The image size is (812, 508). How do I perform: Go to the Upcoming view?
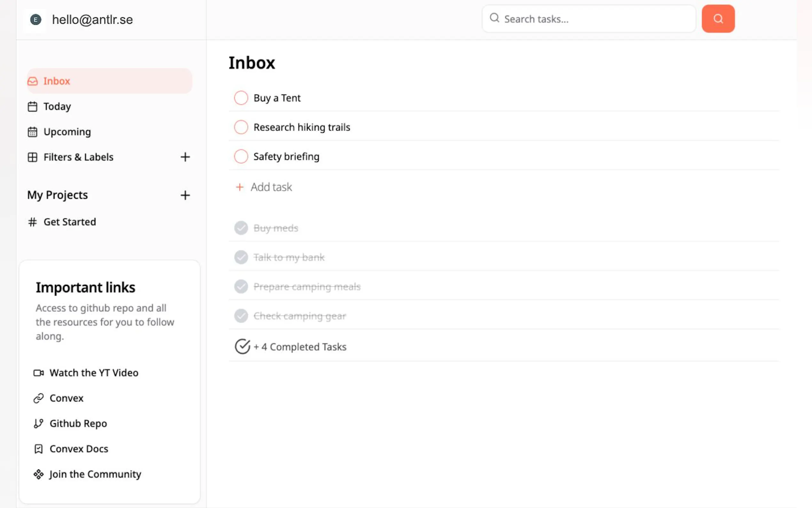67,132
